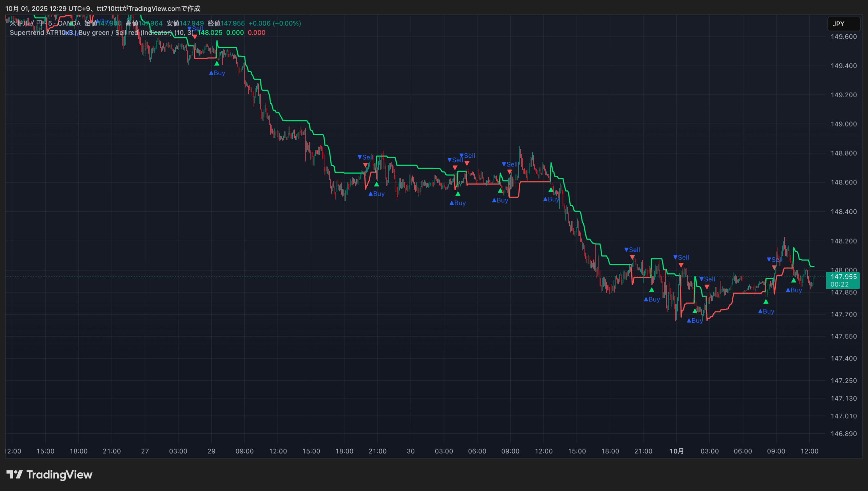Click the current price tag 147.955
This screenshot has height=491, width=868.
[843, 277]
